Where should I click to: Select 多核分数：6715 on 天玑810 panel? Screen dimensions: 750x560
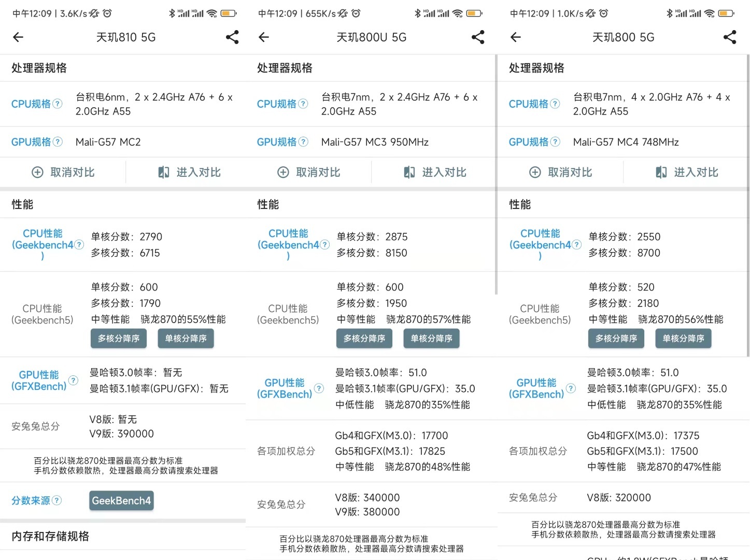pos(125,253)
